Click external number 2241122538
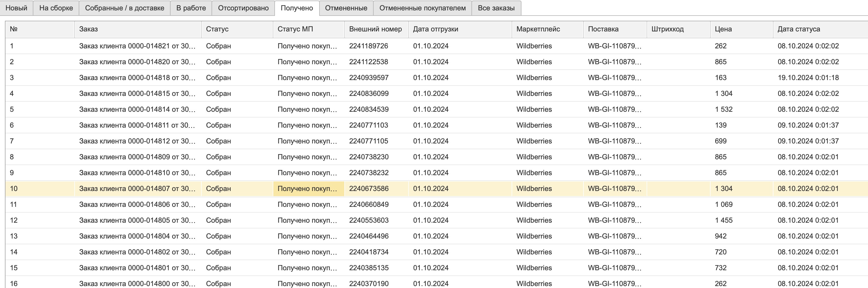 pyautogui.click(x=369, y=62)
